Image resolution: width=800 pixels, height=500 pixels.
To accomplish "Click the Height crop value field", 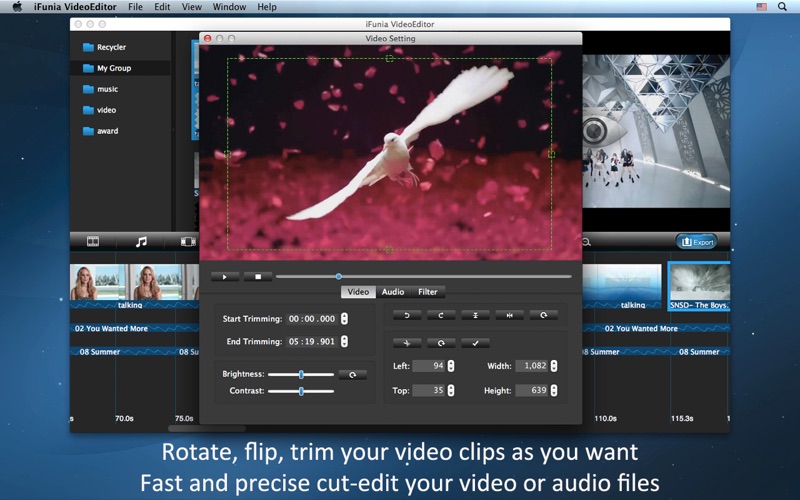I will [x=532, y=390].
